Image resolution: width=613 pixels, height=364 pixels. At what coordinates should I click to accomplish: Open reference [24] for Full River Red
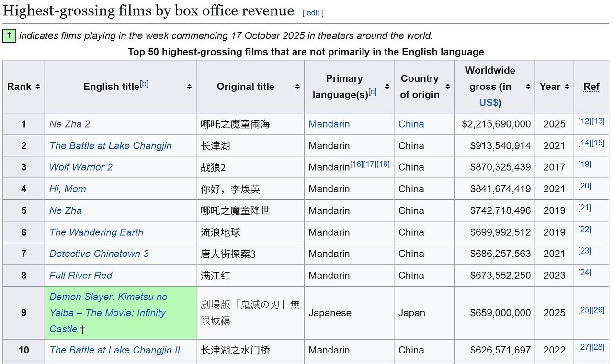(x=585, y=272)
